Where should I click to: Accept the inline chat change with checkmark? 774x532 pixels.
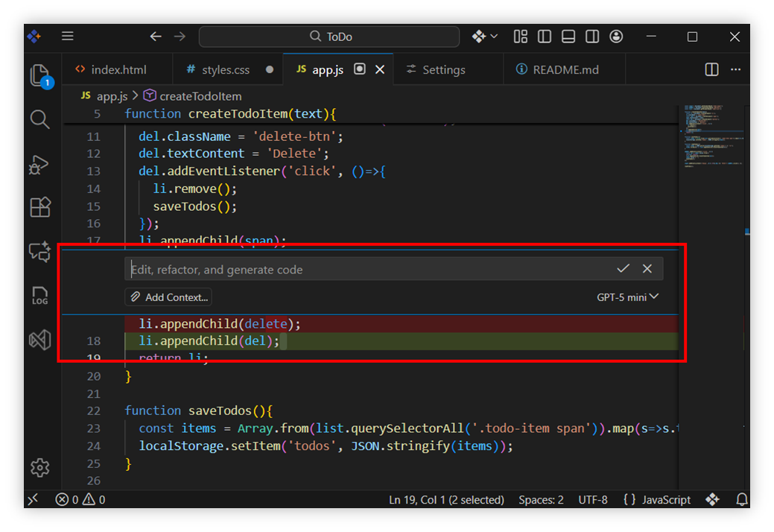[623, 269]
